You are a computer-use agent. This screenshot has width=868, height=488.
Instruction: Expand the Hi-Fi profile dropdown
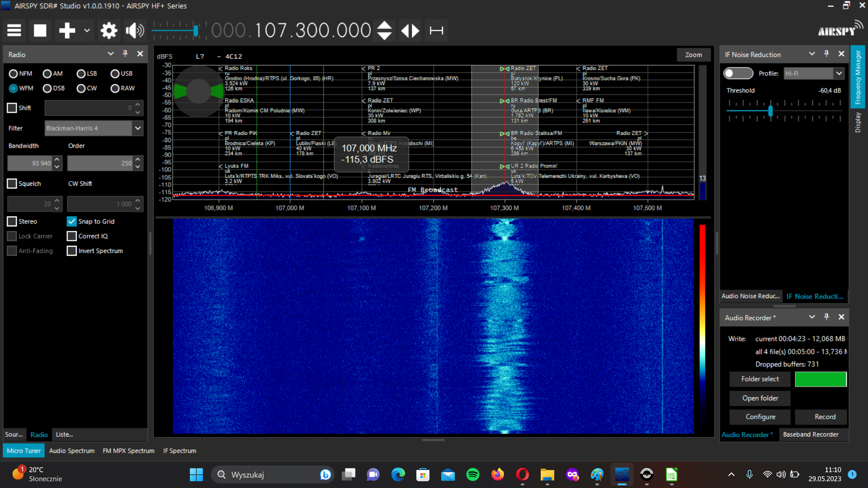coord(839,73)
